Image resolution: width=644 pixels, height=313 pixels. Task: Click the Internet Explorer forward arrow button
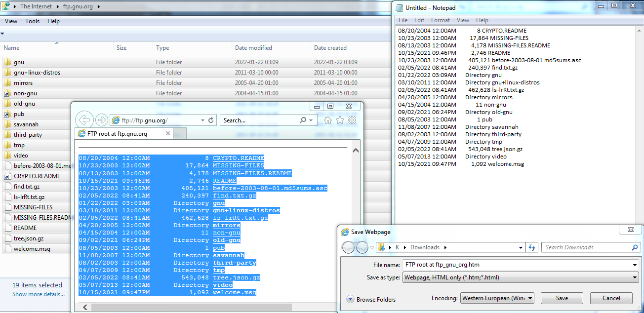tap(101, 120)
